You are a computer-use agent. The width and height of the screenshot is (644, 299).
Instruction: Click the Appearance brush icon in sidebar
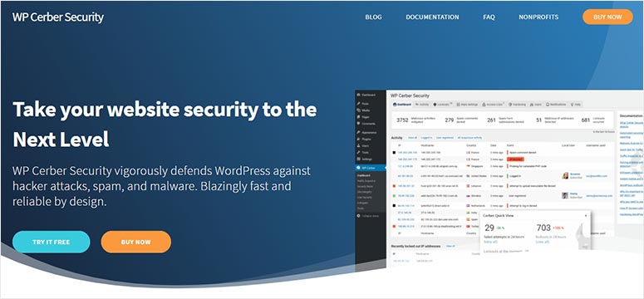point(358,132)
